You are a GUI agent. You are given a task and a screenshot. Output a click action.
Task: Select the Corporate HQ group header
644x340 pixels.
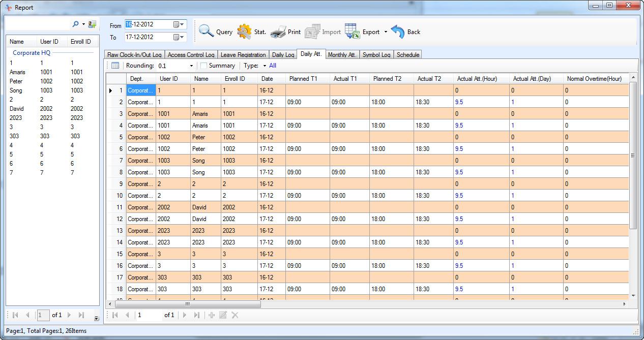pos(32,52)
